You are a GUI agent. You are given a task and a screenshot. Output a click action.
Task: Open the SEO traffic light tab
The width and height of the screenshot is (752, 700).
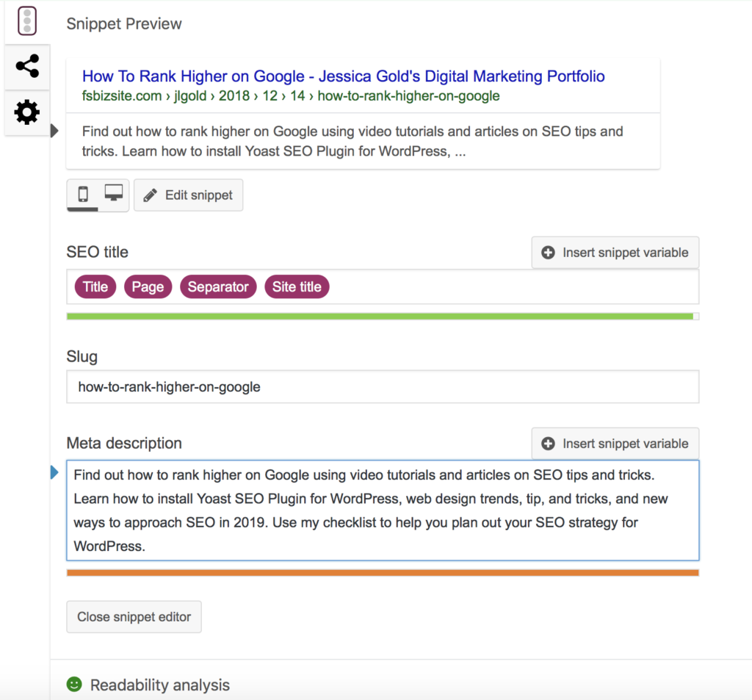point(27,21)
